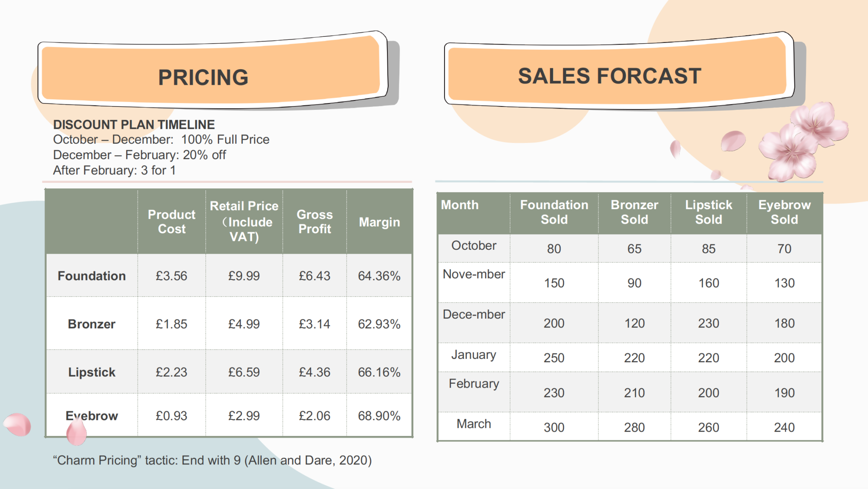
Task: Select Charm Pricing tactic footnote text
Action: coord(212,460)
